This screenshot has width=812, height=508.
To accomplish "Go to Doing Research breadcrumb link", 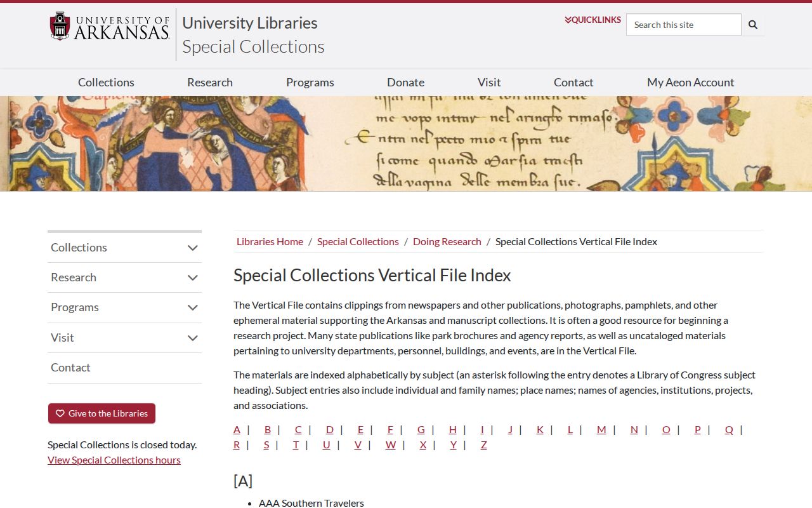I will (x=447, y=241).
